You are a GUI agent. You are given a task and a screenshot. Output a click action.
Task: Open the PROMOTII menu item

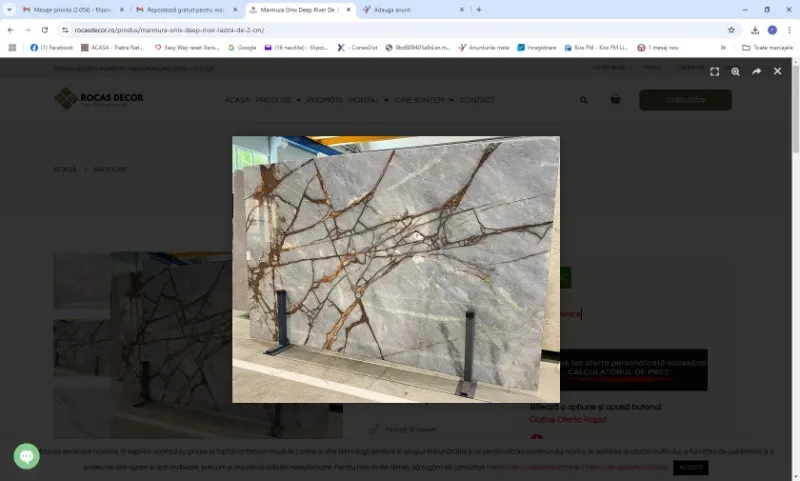pyautogui.click(x=324, y=100)
